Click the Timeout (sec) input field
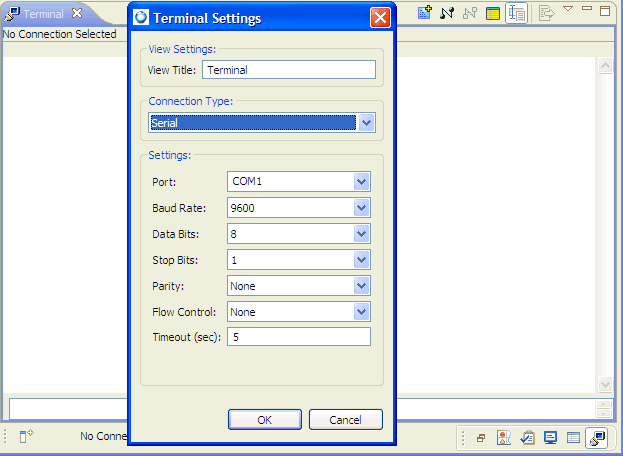623x456 pixels. coord(299,337)
